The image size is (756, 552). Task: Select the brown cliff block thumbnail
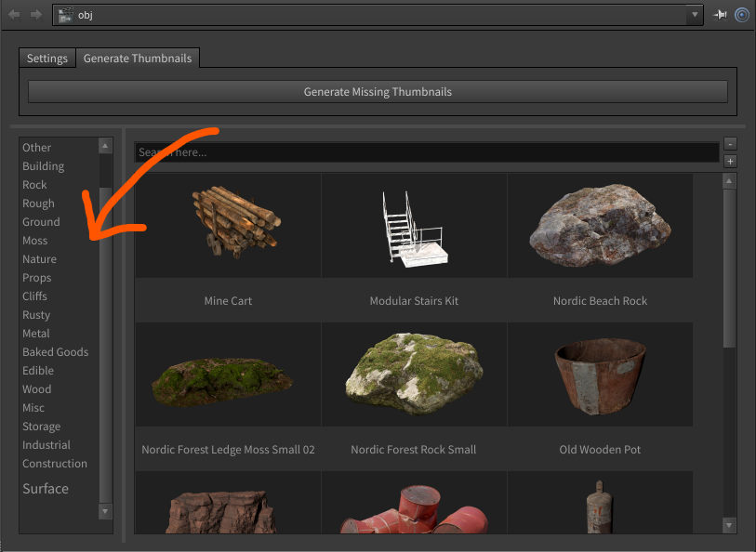tap(228, 503)
